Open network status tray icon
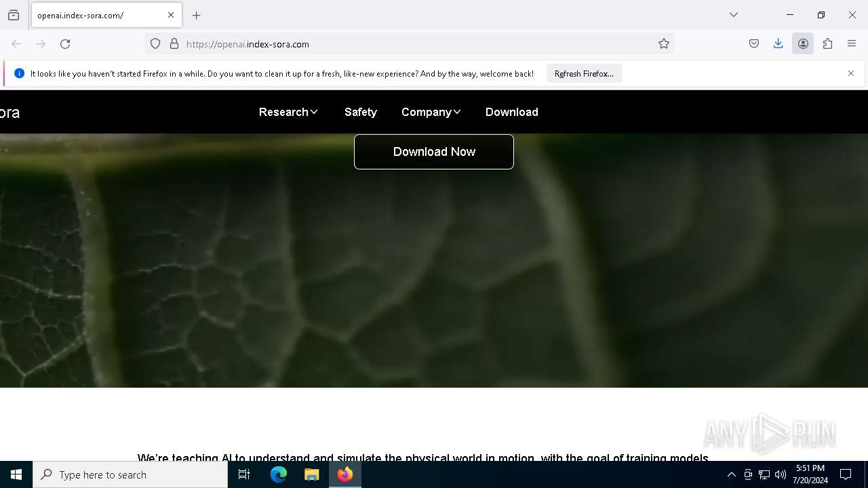Viewport: 868px width, 488px height. click(x=764, y=474)
